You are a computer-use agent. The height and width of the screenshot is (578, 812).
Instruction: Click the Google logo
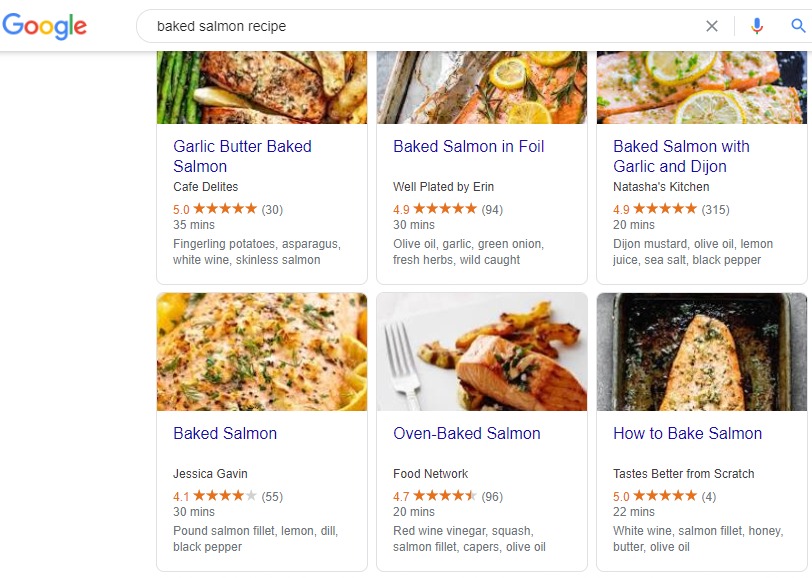(44, 26)
